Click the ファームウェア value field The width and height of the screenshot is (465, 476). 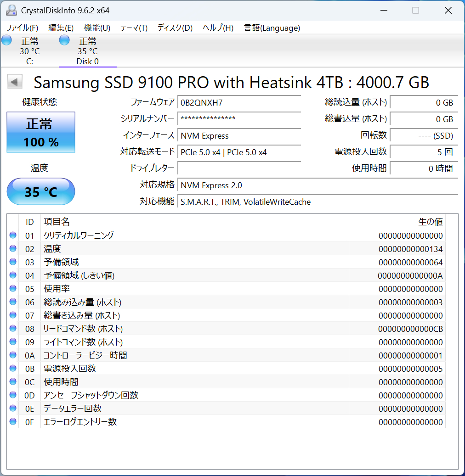239,102
